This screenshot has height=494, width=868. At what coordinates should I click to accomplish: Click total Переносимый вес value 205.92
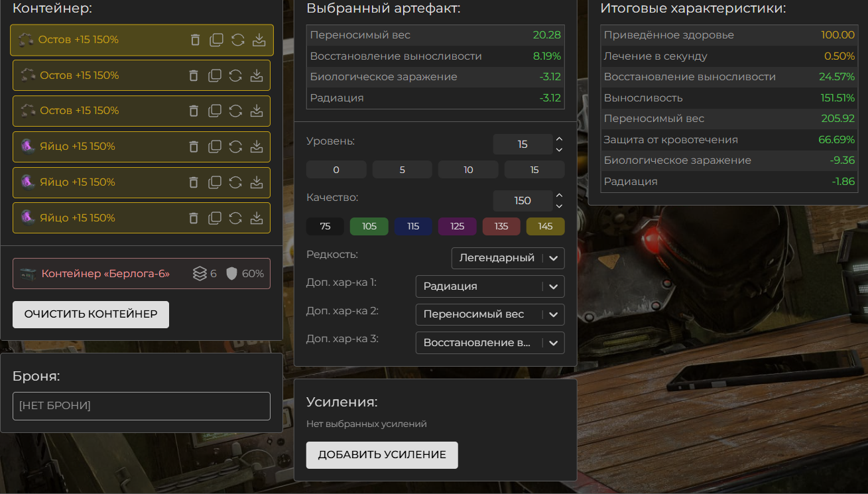click(x=837, y=119)
